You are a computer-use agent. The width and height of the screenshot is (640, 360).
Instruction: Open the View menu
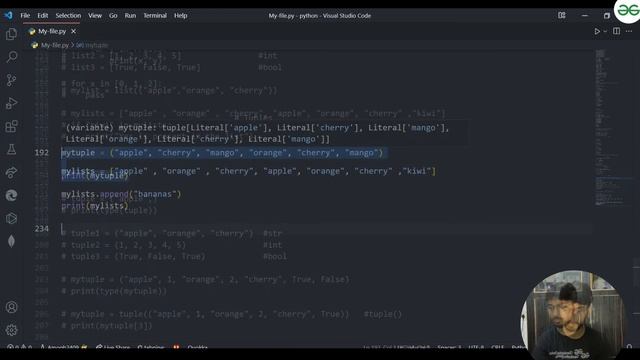coord(95,16)
